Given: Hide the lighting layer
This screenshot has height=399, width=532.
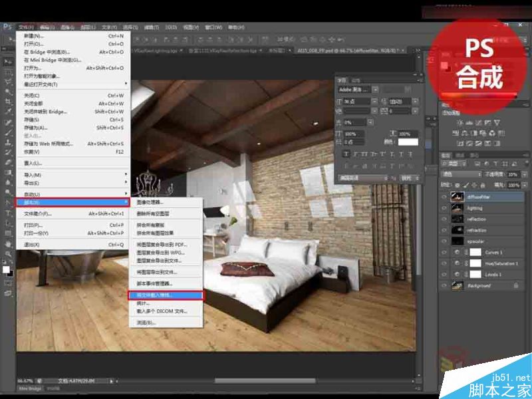Looking at the screenshot, I should [x=444, y=208].
